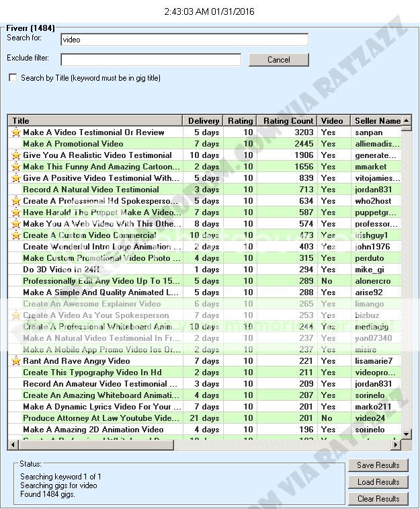The image size is (420, 509).
Task: Select the Make A Mobile App Promo Video row
Action: [x=205, y=350]
